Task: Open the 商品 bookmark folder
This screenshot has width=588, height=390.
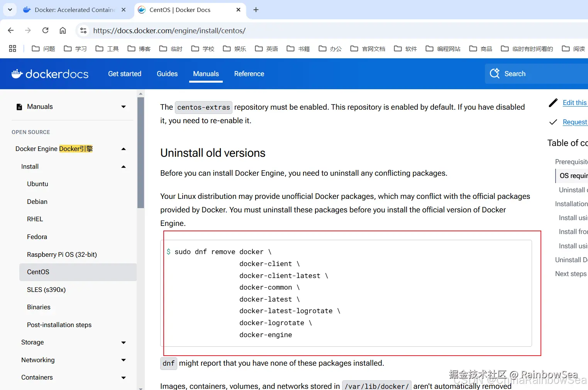Action: coord(481,49)
